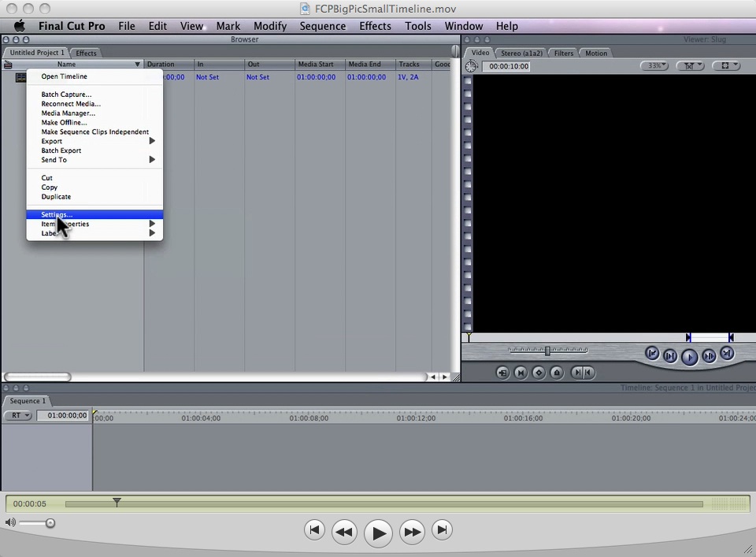Open the Apple menu
This screenshot has width=756, height=557.
pyautogui.click(x=20, y=26)
